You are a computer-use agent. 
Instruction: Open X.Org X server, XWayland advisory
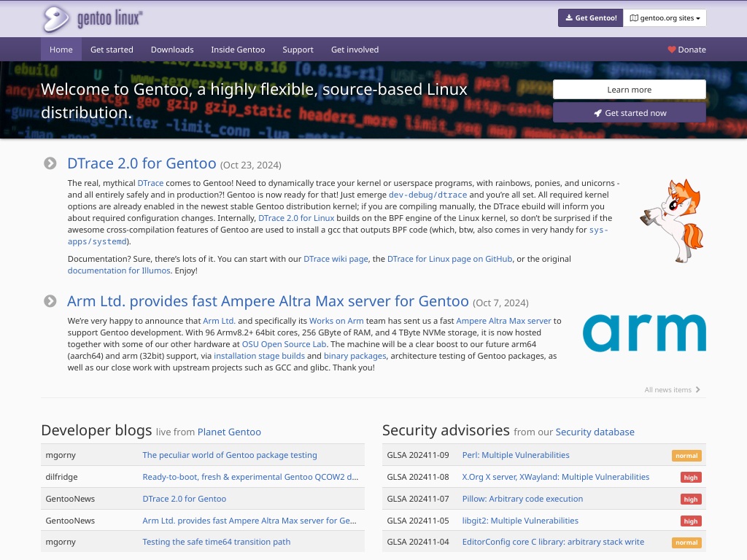pos(556,477)
